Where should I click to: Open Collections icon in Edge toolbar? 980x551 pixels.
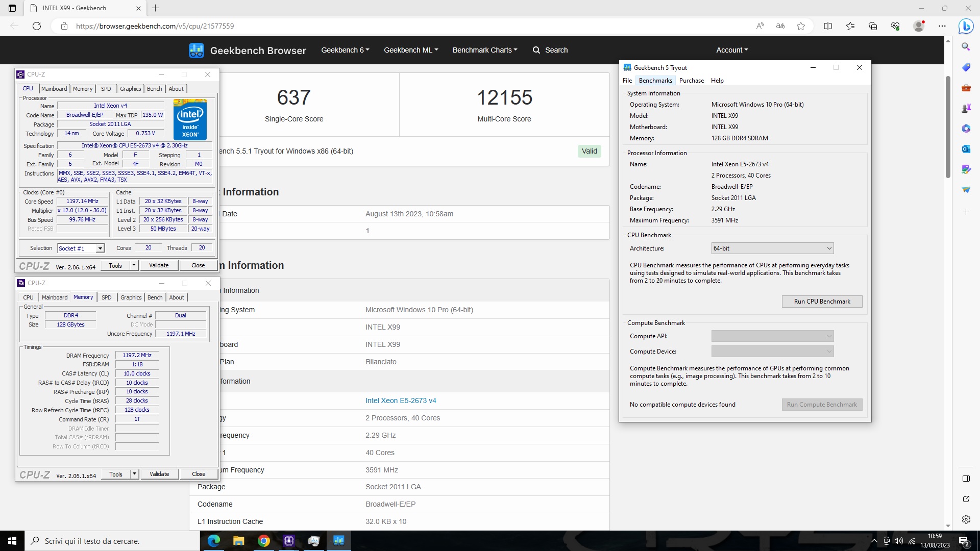(x=873, y=26)
